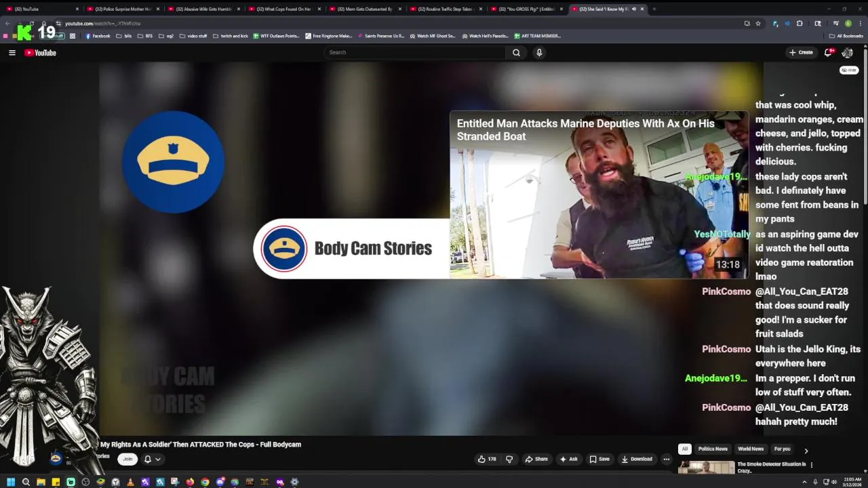
Task: Open the Watch MF Ghost bookmark
Action: [432, 36]
